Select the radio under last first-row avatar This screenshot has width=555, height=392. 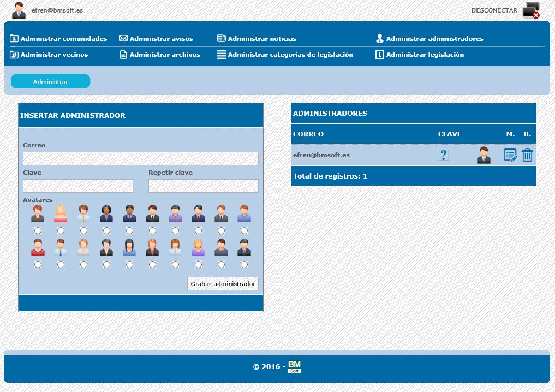244,231
